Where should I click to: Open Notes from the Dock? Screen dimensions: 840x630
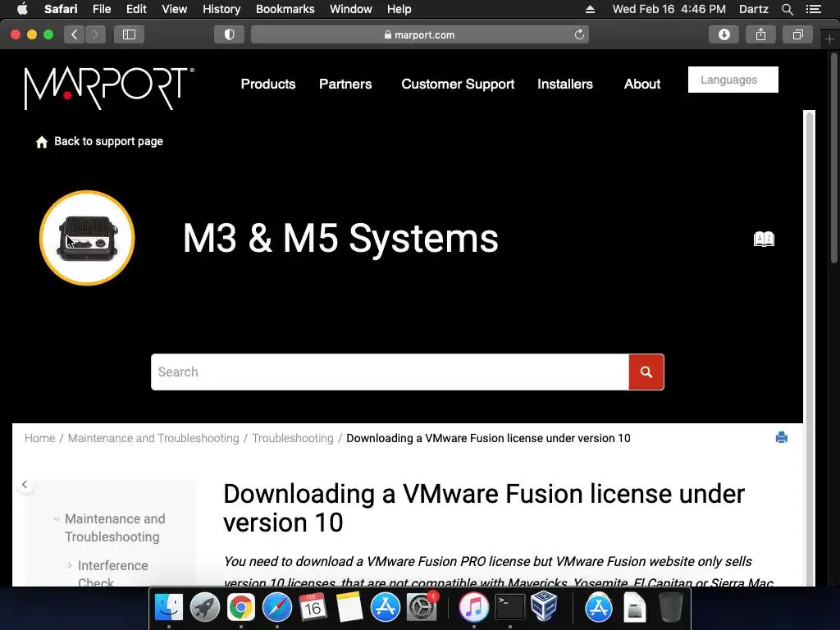pyautogui.click(x=349, y=608)
